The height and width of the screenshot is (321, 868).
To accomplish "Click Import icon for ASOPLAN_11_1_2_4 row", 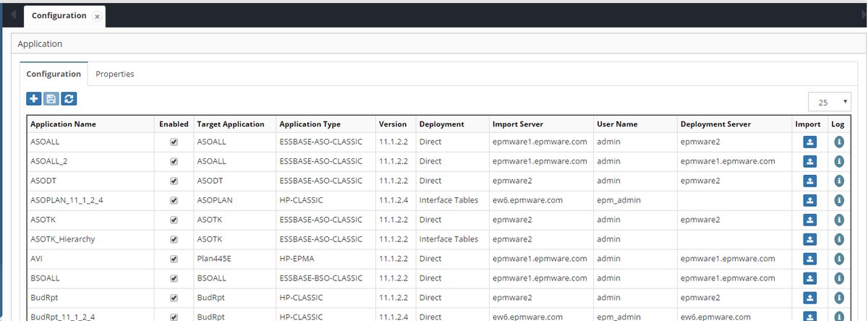I will click(810, 201).
